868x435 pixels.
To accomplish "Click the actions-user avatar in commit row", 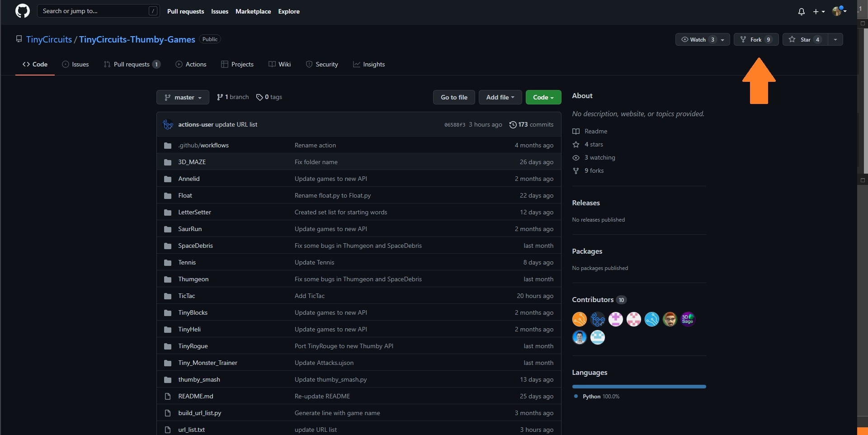I will point(168,125).
